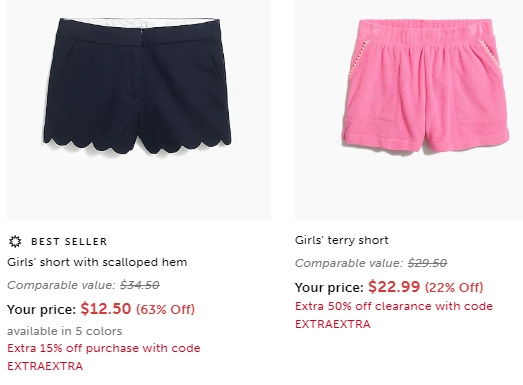Click the 'Girls' terry short' title link

coord(342,240)
